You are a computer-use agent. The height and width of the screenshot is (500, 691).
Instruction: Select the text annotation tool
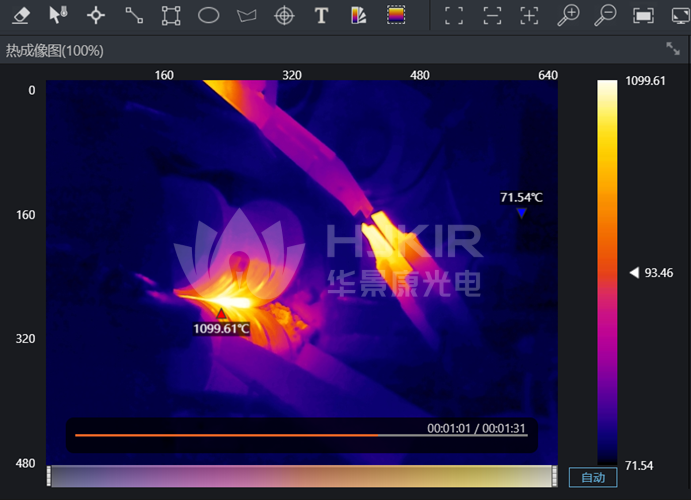tap(321, 15)
